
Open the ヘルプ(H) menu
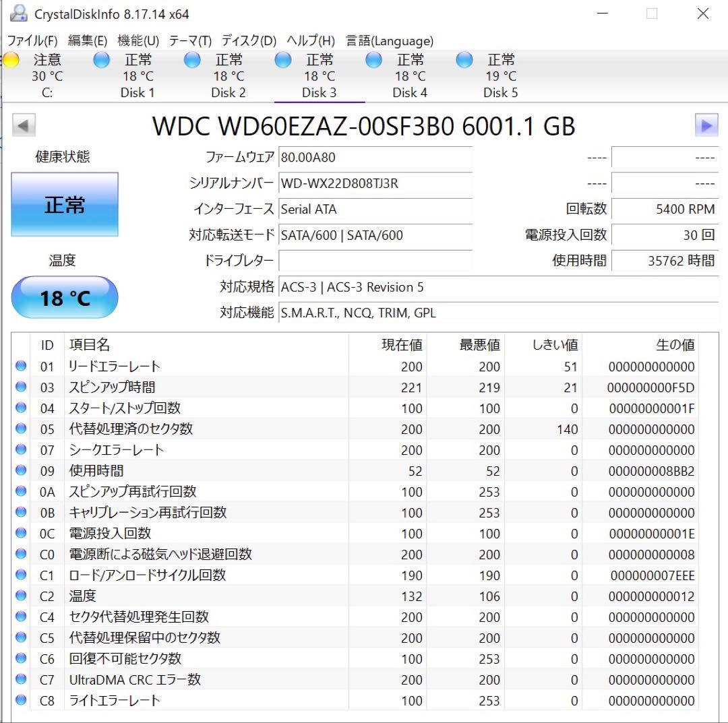311,41
